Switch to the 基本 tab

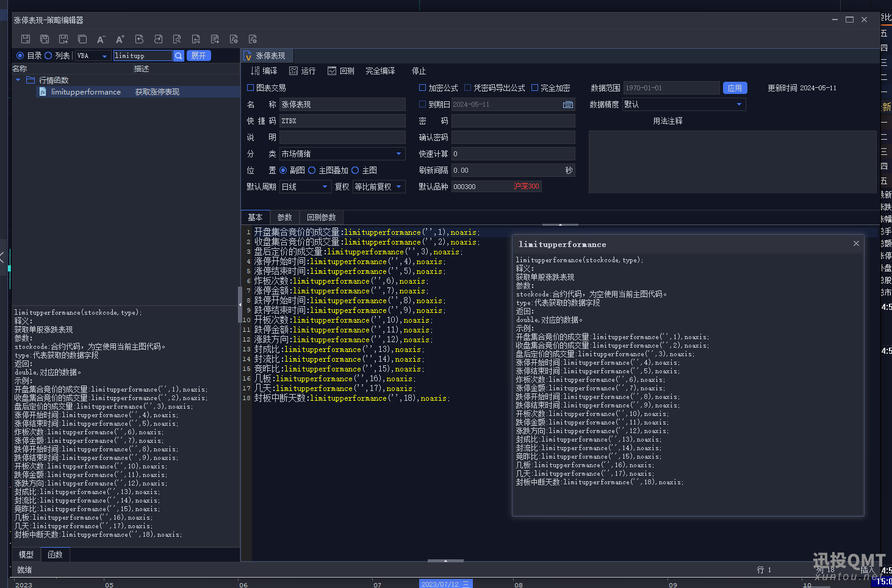coord(256,217)
